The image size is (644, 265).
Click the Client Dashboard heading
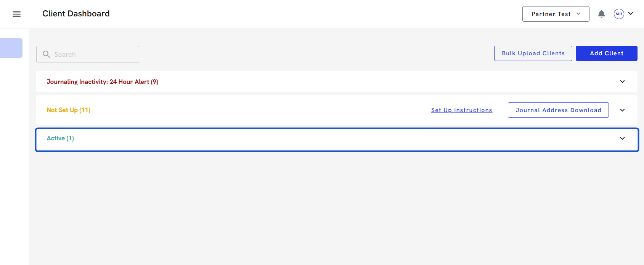click(x=76, y=14)
